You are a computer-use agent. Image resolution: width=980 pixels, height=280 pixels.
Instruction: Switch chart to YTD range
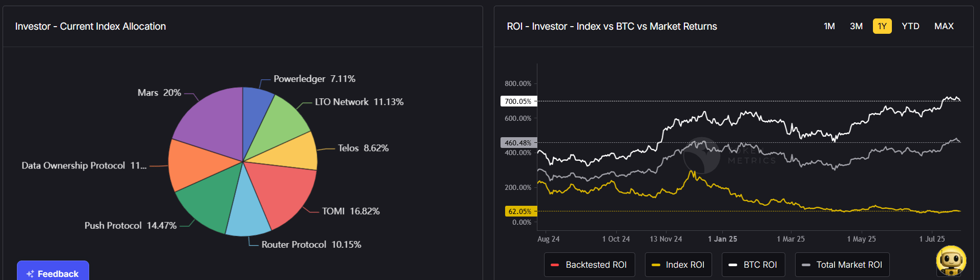point(910,26)
